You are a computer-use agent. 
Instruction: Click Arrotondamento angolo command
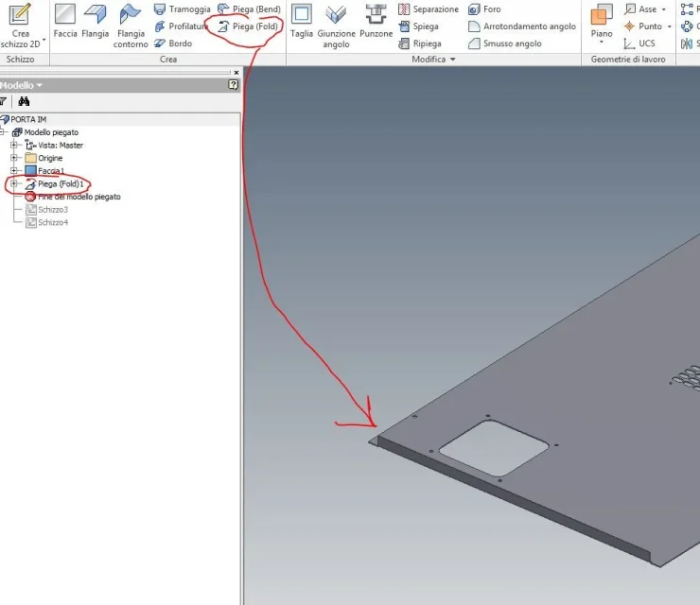coord(522,26)
